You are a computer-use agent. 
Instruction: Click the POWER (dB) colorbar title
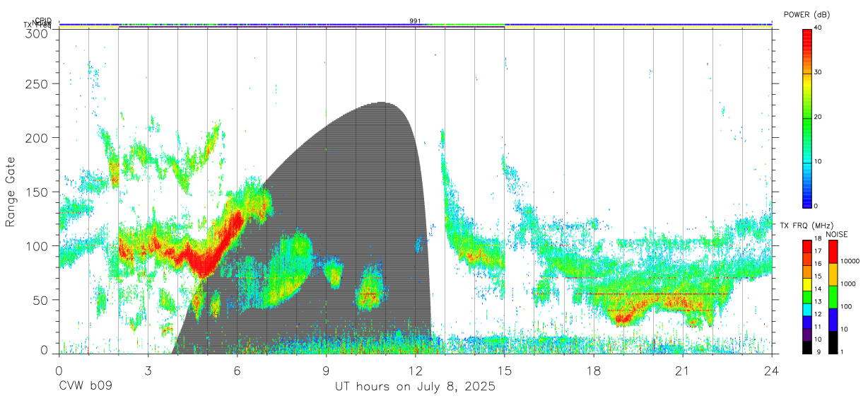807,15
